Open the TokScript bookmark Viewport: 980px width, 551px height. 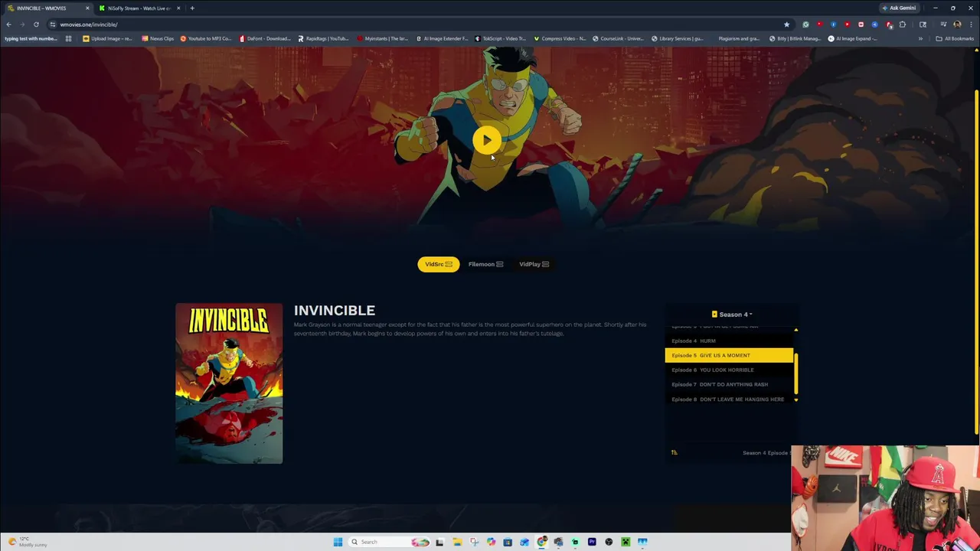pyautogui.click(x=501, y=38)
